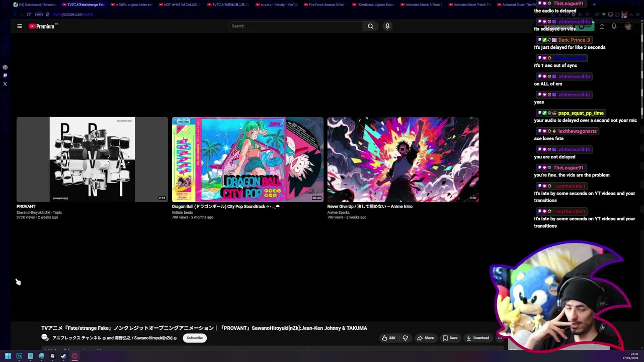
Task: Open the create upload icon
Action: (x=602, y=26)
